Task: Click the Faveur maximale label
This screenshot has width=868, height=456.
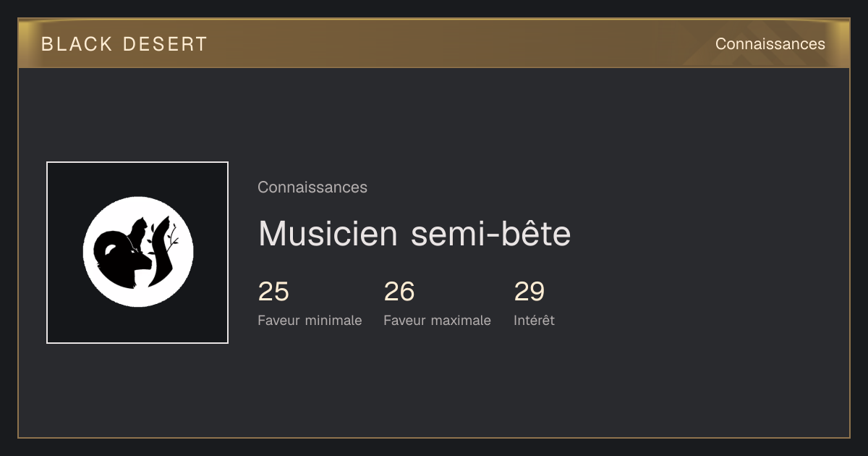Action: (x=437, y=321)
